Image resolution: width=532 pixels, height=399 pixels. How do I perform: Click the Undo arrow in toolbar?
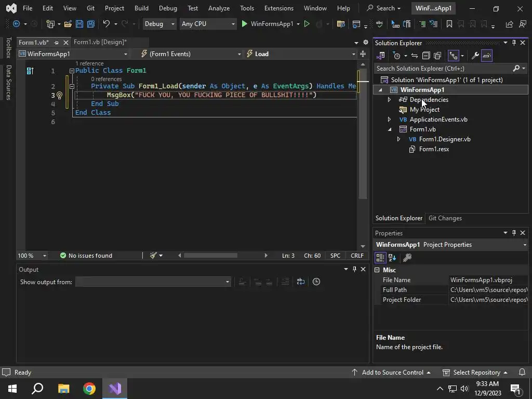[x=106, y=24]
